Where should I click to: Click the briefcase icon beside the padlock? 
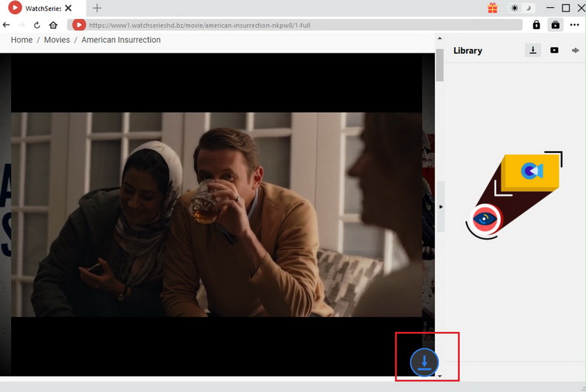pyautogui.click(x=555, y=25)
